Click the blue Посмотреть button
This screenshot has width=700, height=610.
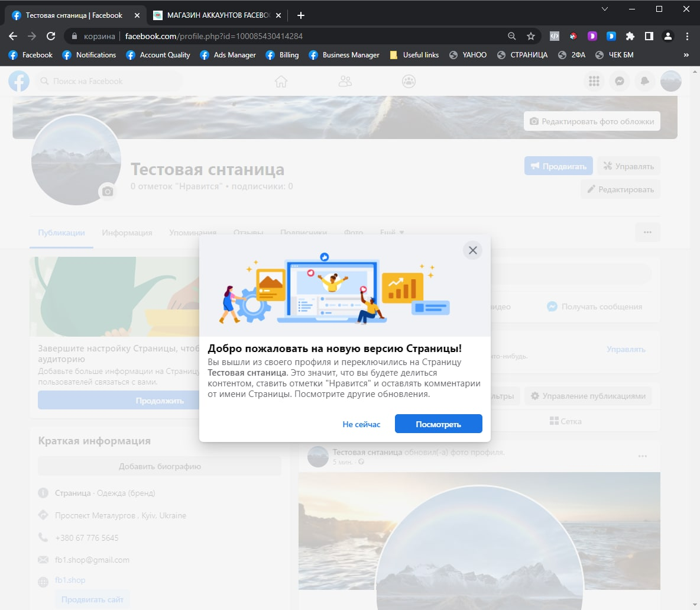point(439,424)
